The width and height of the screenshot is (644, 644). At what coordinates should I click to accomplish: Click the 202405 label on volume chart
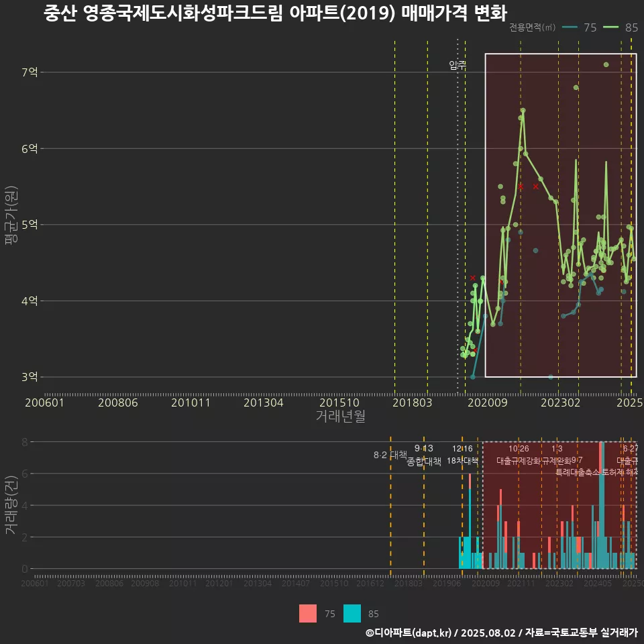click(598, 583)
